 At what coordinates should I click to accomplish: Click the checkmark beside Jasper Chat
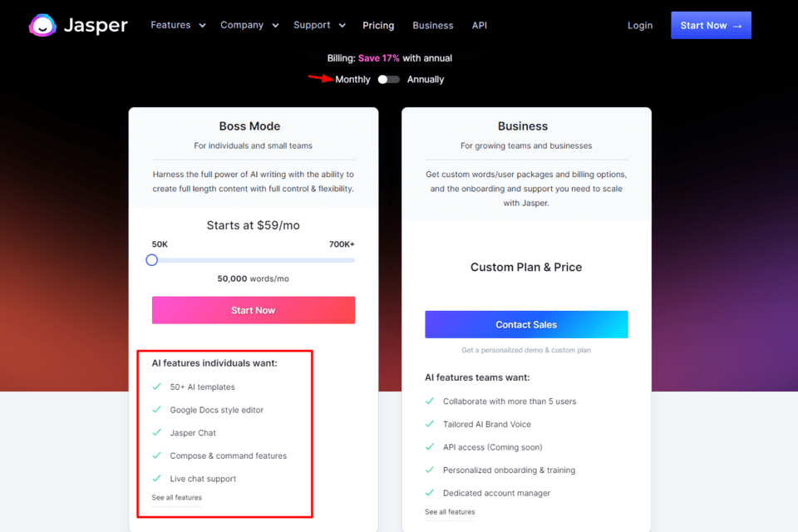point(158,432)
